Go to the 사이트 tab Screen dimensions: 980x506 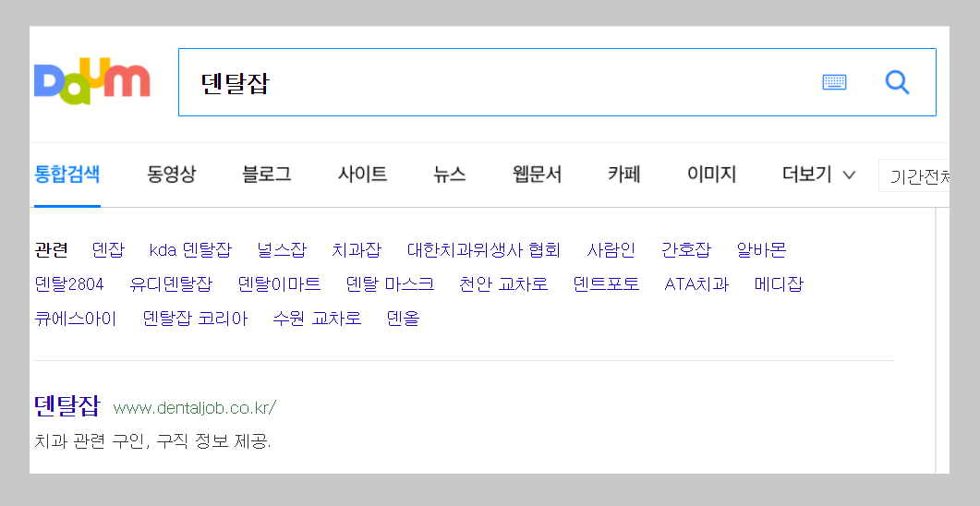pos(362,174)
